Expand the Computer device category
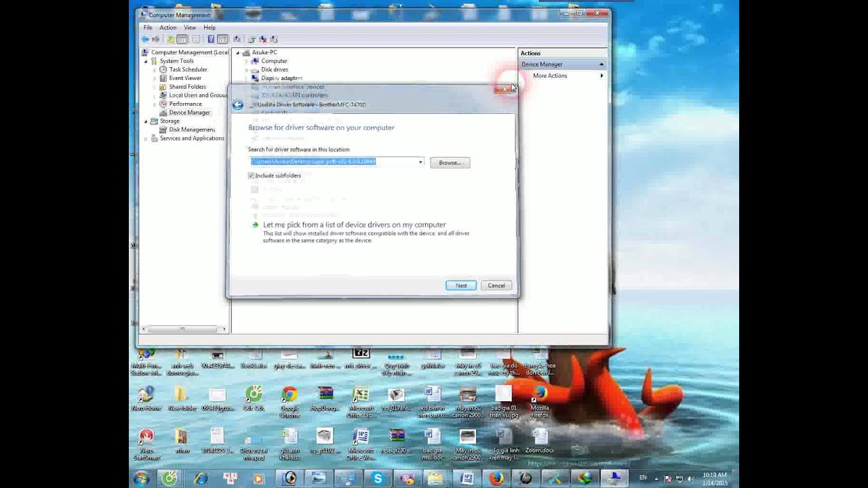 coord(247,61)
